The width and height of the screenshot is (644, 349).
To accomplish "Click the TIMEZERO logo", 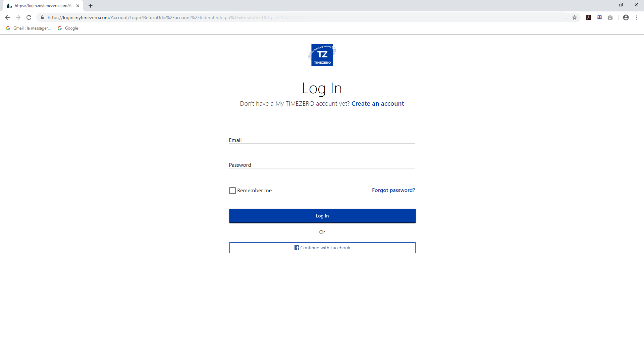I will pyautogui.click(x=322, y=55).
